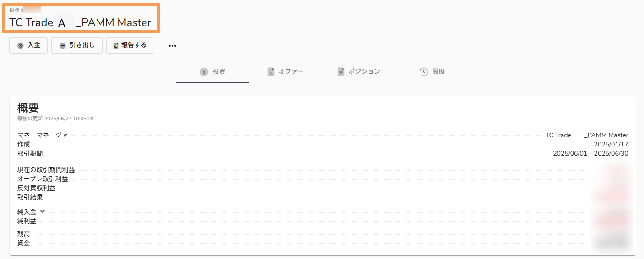Select the 取引期間 date range value

(590, 153)
